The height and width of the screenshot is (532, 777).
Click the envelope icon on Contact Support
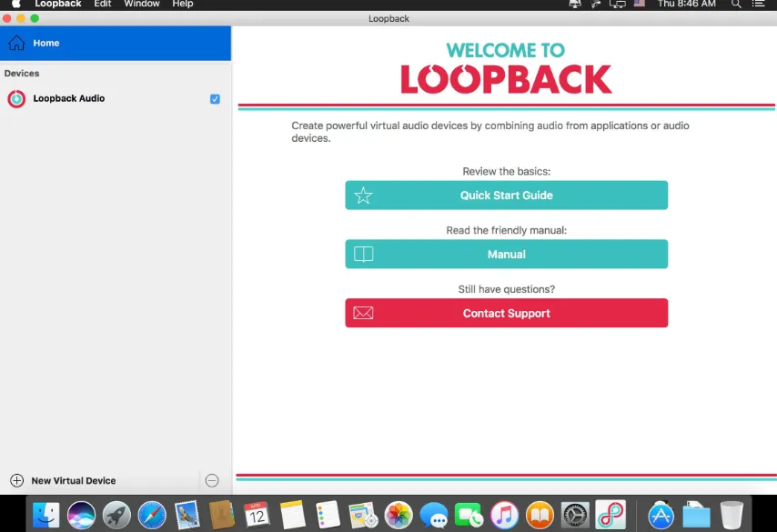[363, 313]
